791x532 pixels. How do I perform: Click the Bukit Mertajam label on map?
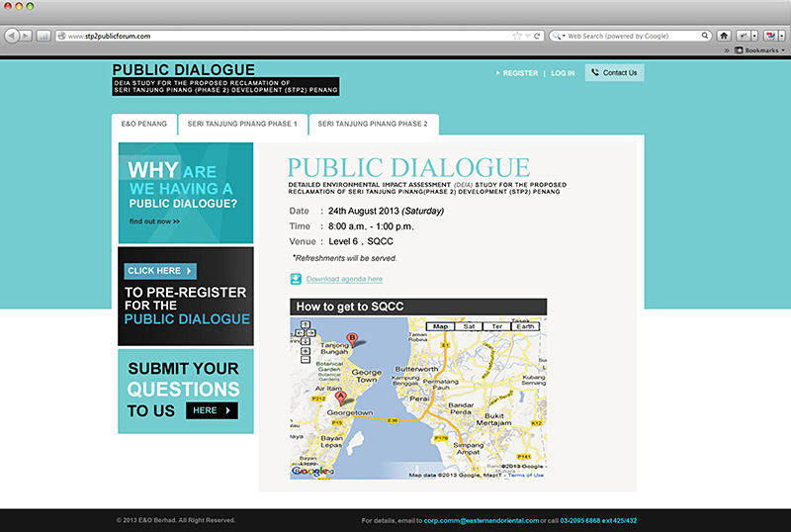493,419
